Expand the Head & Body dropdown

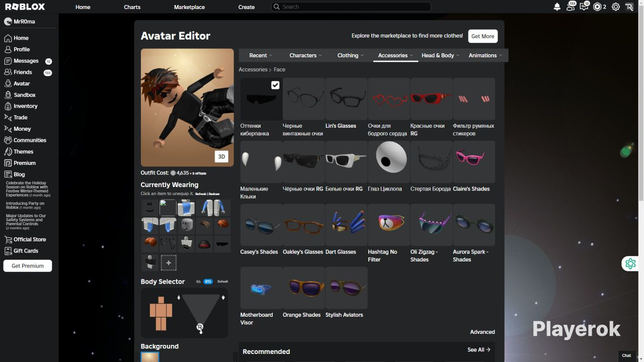click(441, 55)
